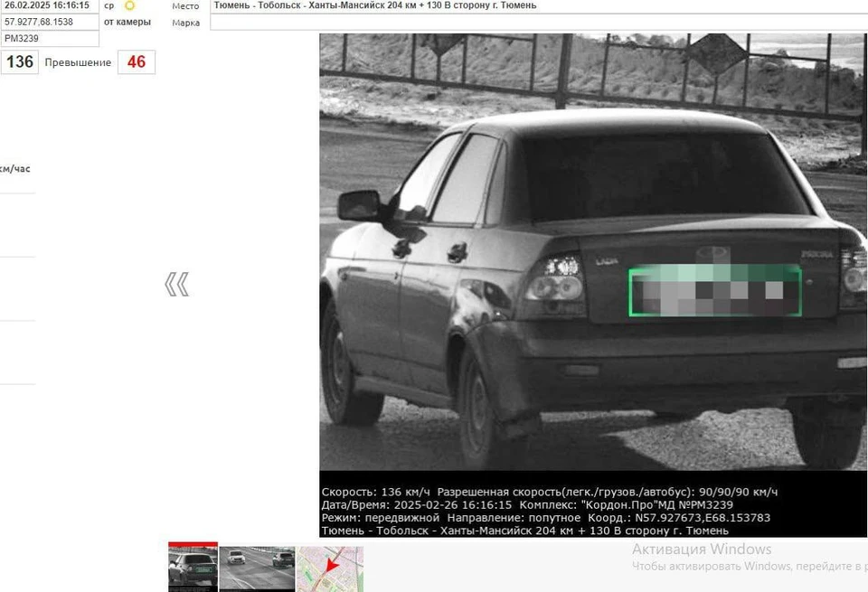This screenshot has height=592, width=868.
Task: Open the map thumbnail with red arrow
Action: [x=330, y=569]
